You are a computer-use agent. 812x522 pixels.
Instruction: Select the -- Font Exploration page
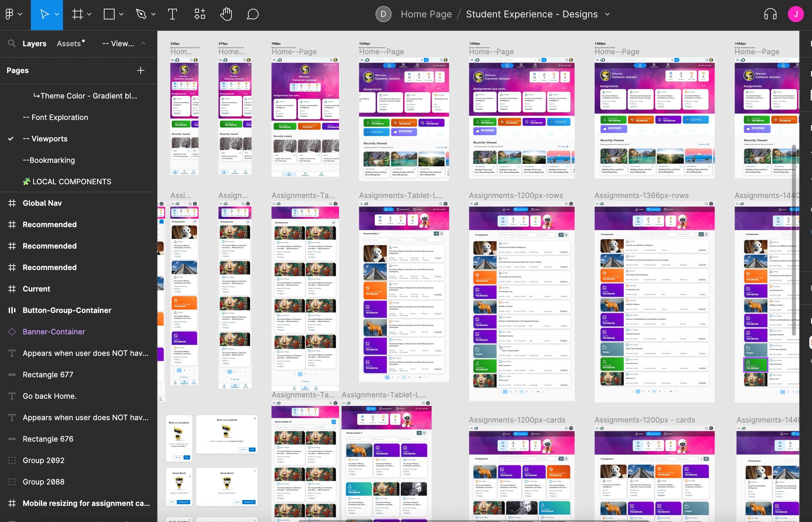(x=55, y=117)
